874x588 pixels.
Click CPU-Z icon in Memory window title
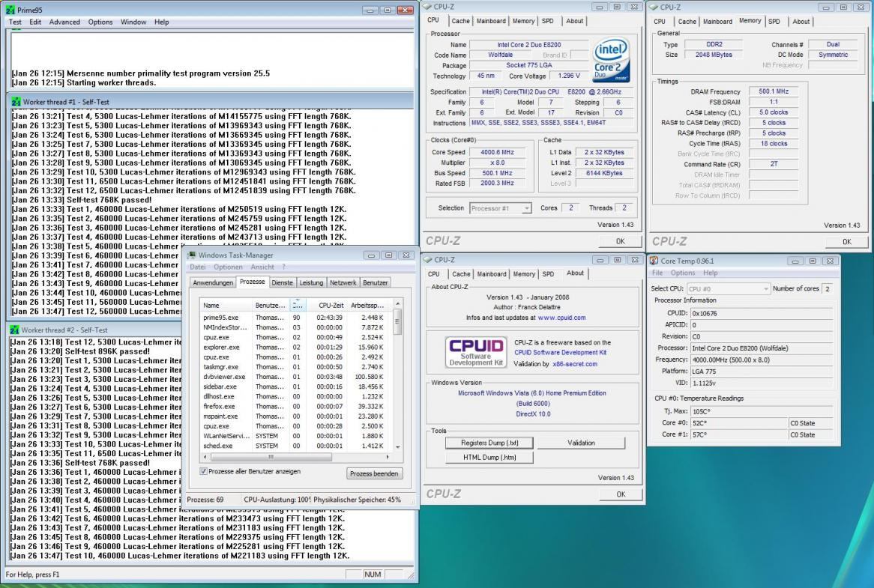click(x=654, y=7)
